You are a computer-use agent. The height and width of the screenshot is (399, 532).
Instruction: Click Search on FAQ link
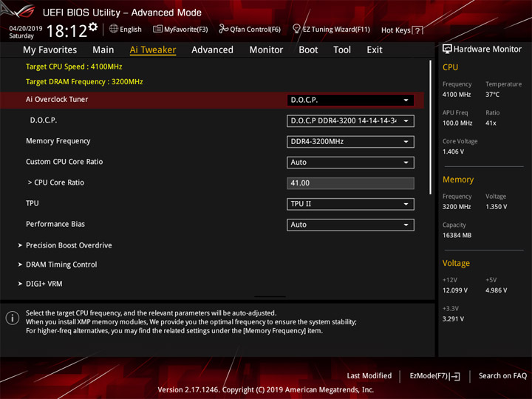click(502, 376)
